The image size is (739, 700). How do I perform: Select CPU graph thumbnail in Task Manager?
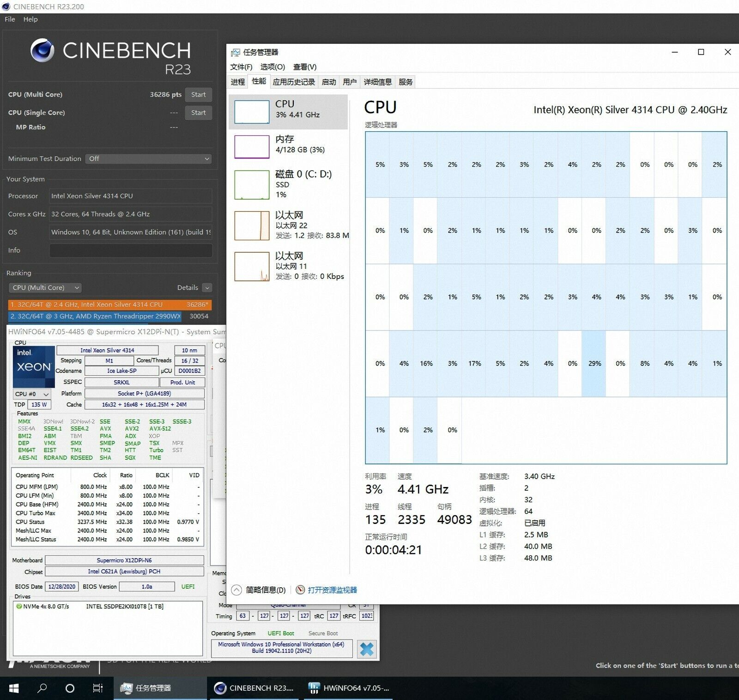click(x=252, y=112)
